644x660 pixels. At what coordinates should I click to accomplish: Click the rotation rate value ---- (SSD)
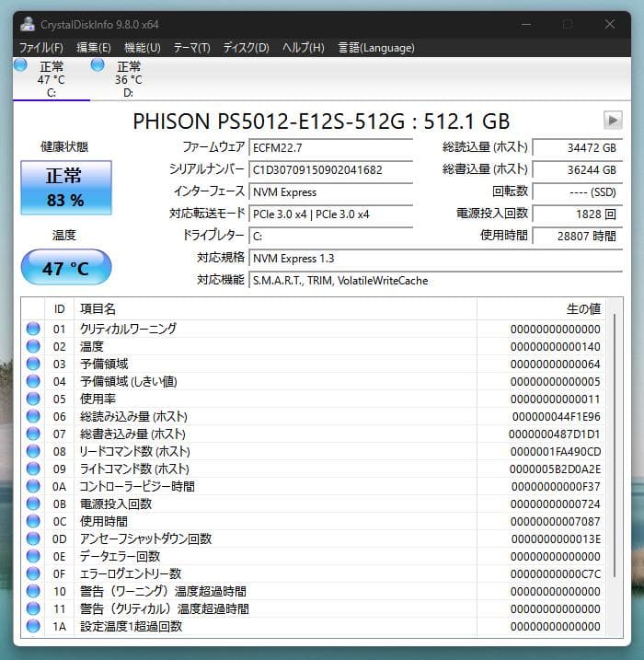577,192
